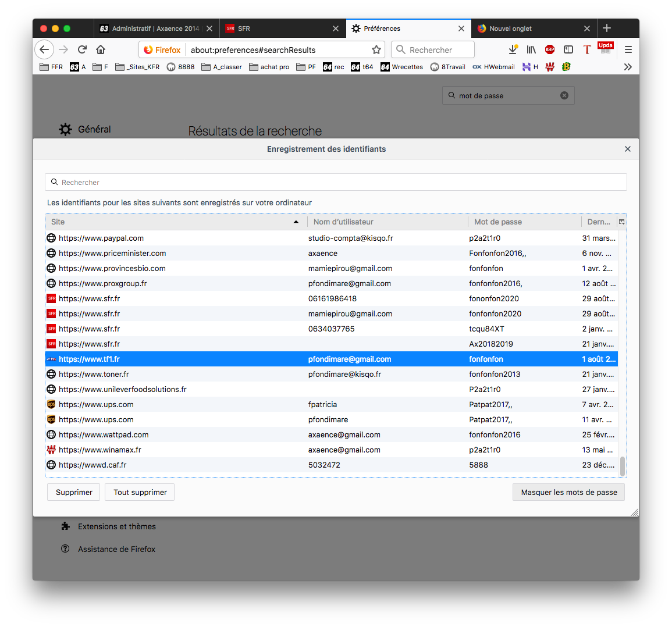Open the A_classer bookmarks folder
Image resolution: width=672 pixels, height=627 pixels.
(x=222, y=67)
